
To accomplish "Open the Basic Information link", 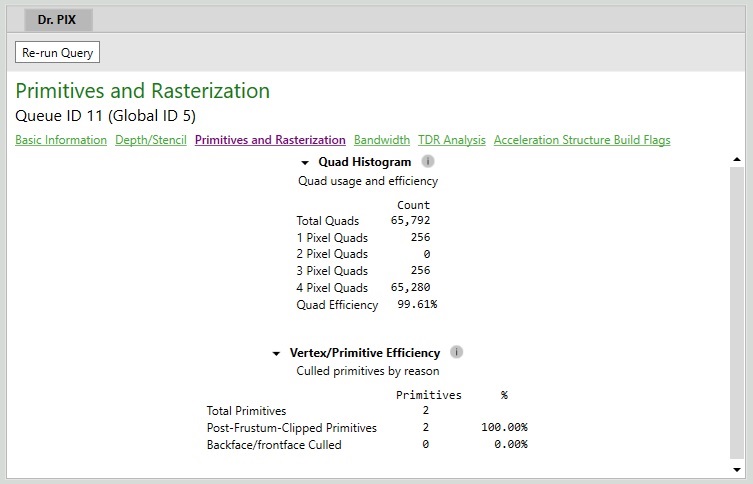I will [61, 140].
